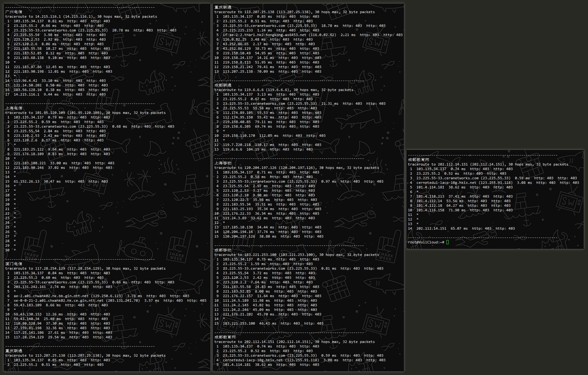
Task: Click the traceroute to 119.6.6.6 header line
Action: (x=284, y=90)
